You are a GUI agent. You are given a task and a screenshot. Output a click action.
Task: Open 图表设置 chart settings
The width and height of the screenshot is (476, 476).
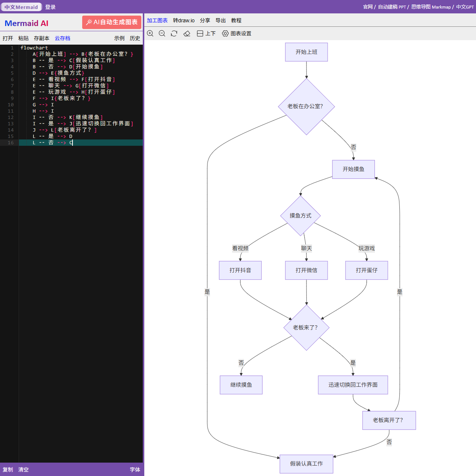tap(237, 33)
